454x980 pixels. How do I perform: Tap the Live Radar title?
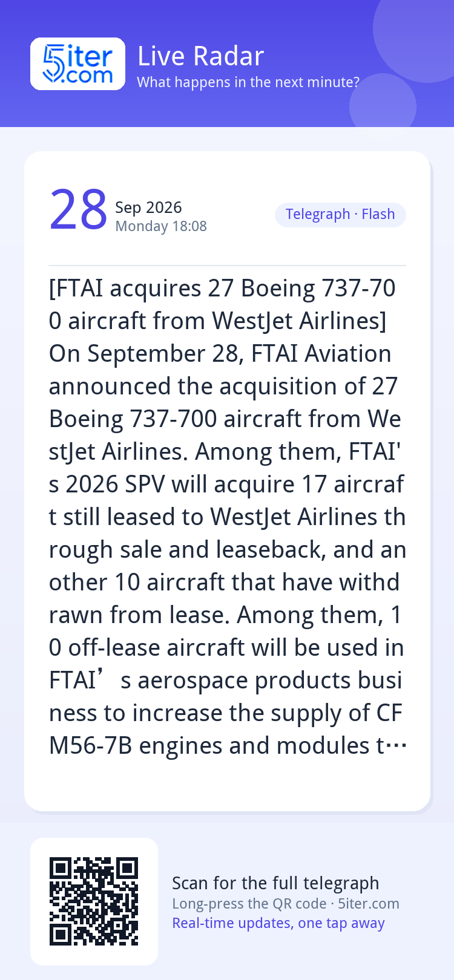click(x=200, y=56)
